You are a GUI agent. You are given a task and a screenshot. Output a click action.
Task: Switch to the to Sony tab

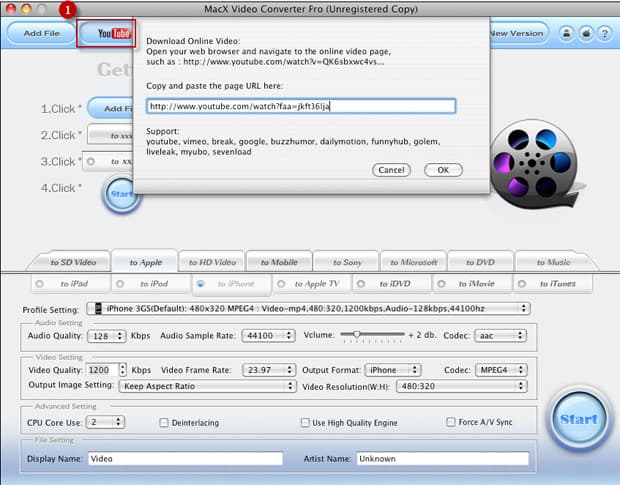(x=347, y=262)
